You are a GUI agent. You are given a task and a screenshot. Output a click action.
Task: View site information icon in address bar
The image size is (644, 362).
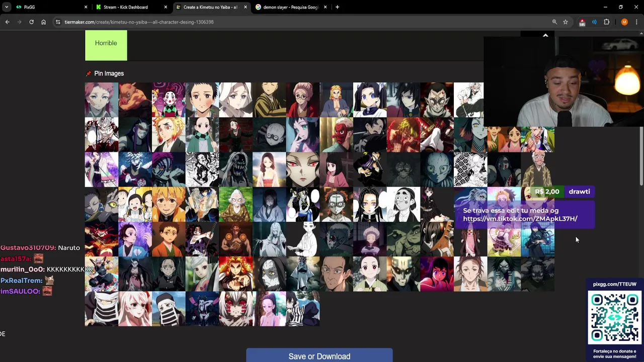58,22
